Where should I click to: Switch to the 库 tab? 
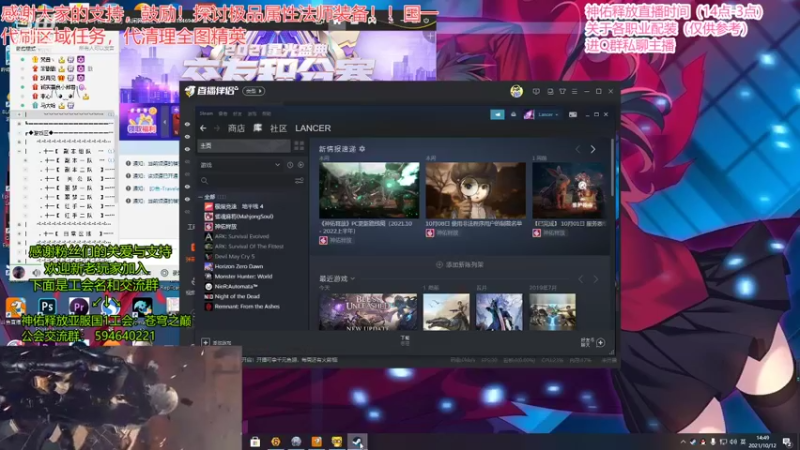tap(258, 128)
